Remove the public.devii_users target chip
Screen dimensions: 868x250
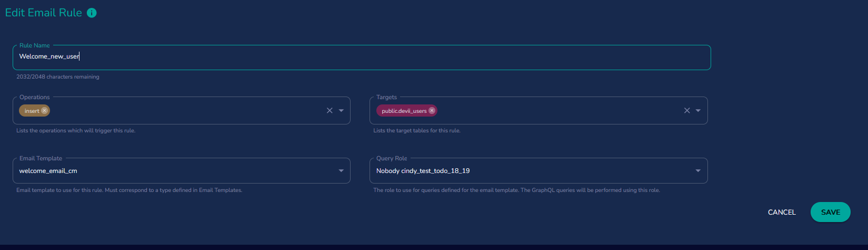[432, 111]
